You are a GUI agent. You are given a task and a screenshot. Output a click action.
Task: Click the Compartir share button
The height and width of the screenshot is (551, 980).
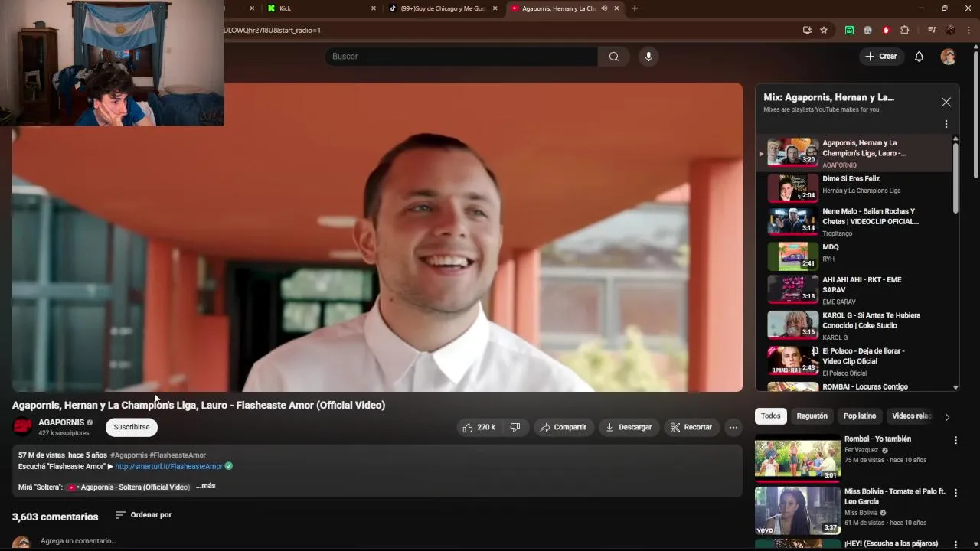563,427
